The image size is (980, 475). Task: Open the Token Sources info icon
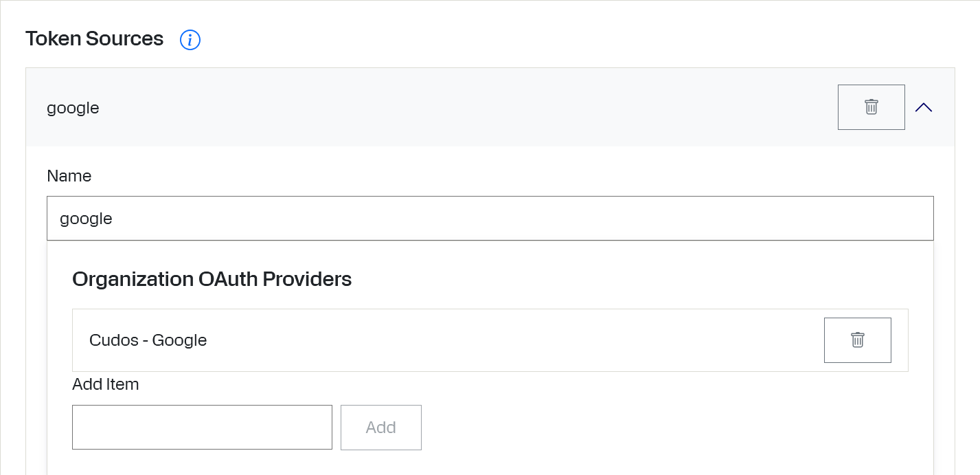tap(190, 40)
